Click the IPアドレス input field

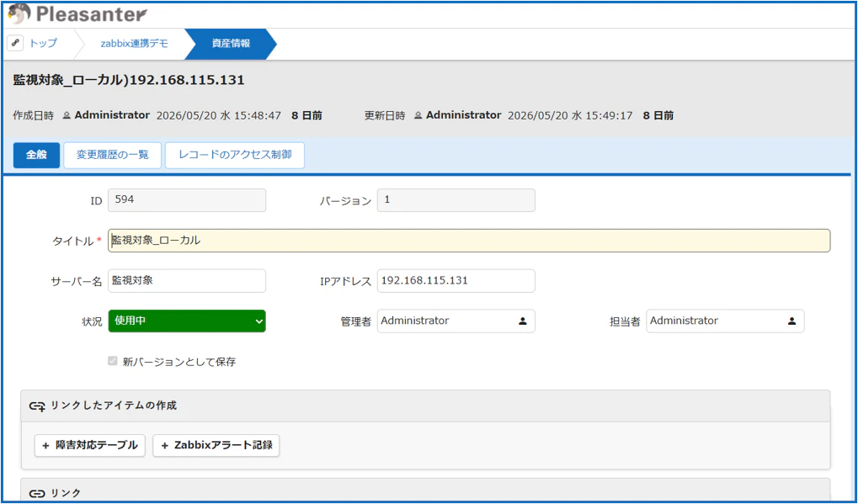pos(456,281)
